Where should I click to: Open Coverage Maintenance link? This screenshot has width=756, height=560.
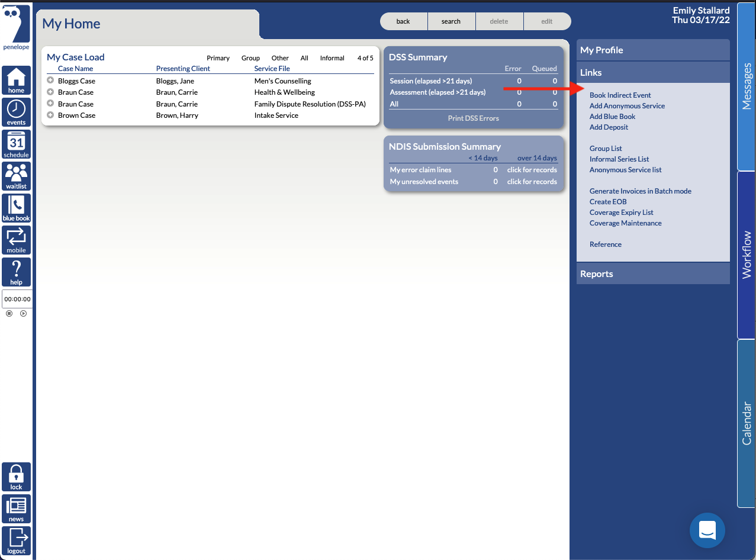625,223
